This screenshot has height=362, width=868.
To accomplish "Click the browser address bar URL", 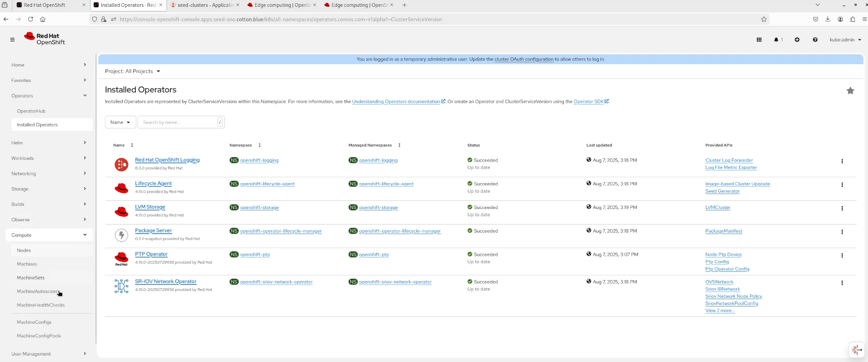I will [x=281, y=19].
